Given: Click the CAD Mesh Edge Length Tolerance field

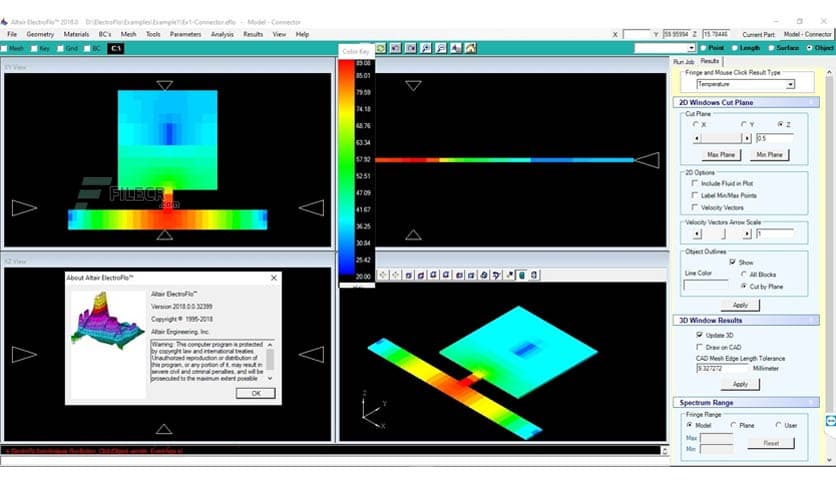Looking at the screenshot, I should tap(721, 368).
